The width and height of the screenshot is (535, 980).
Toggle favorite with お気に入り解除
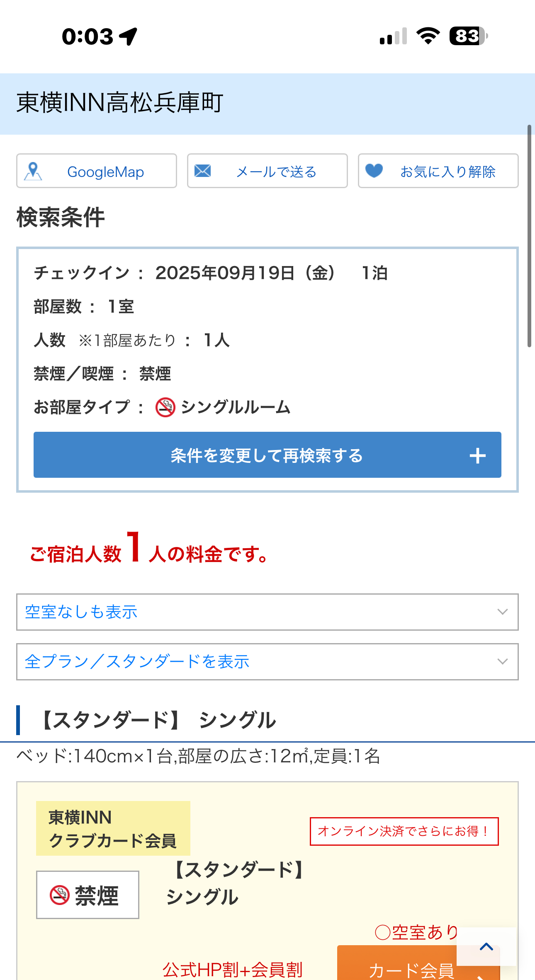[438, 171]
